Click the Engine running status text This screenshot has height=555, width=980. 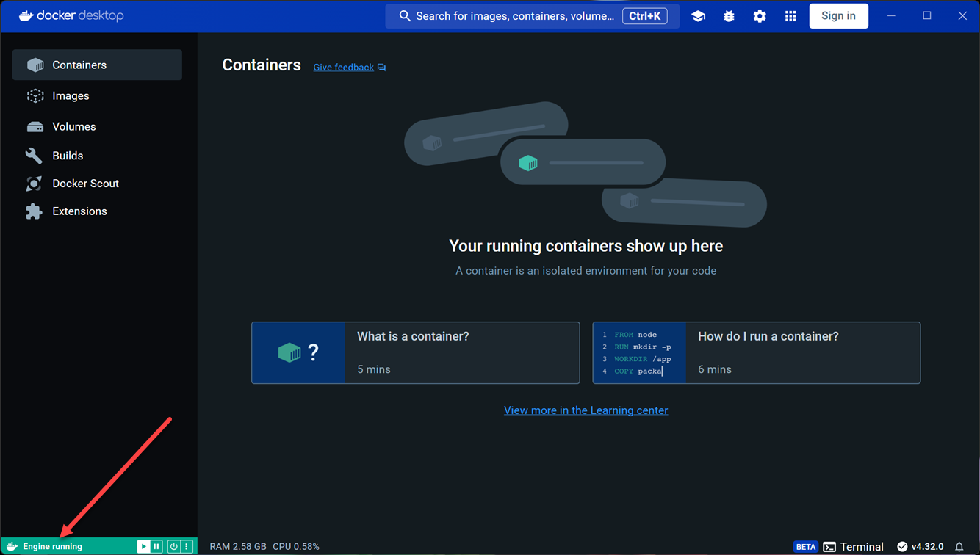tap(52, 547)
